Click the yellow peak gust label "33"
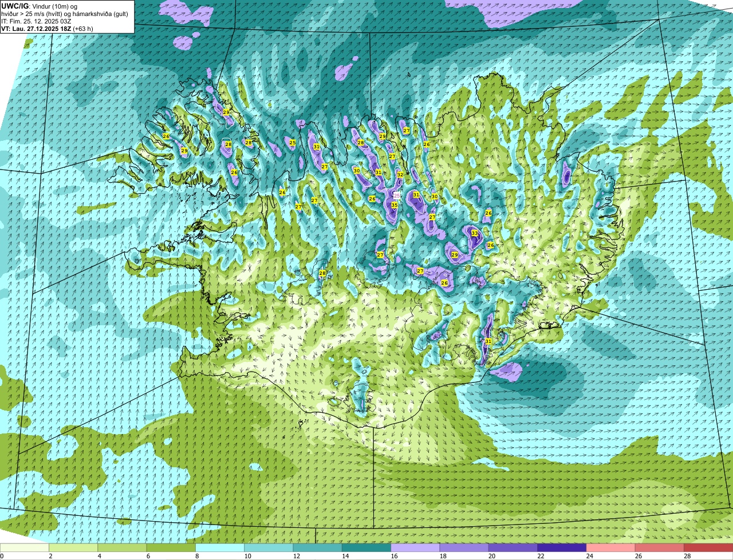Image resolution: width=733 pixels, height=560 pixels. (475, 233)
